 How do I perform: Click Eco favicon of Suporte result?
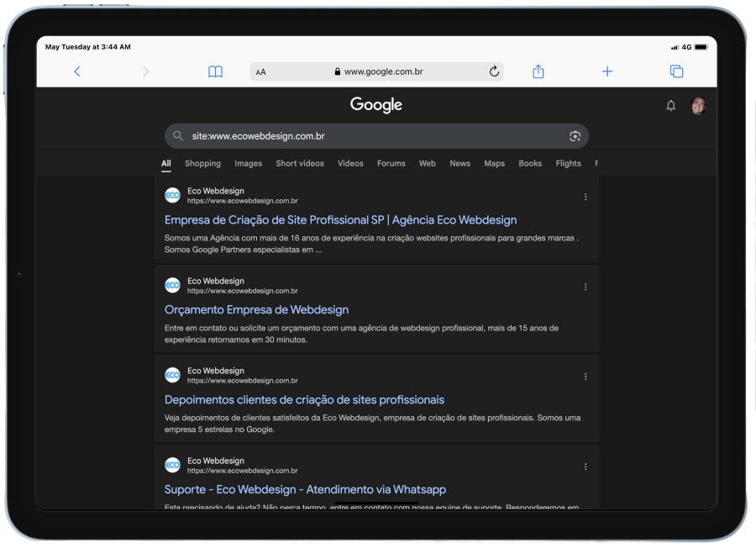click(x=172, y=466)
